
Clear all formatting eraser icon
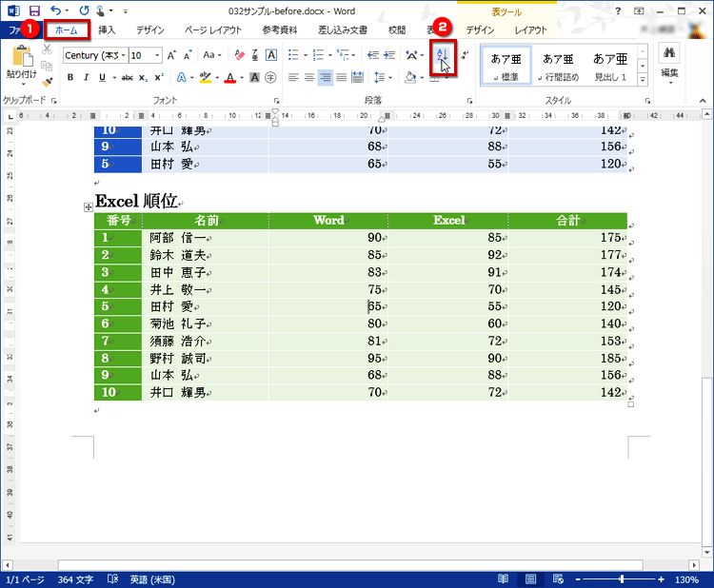(x=240, y=55)
